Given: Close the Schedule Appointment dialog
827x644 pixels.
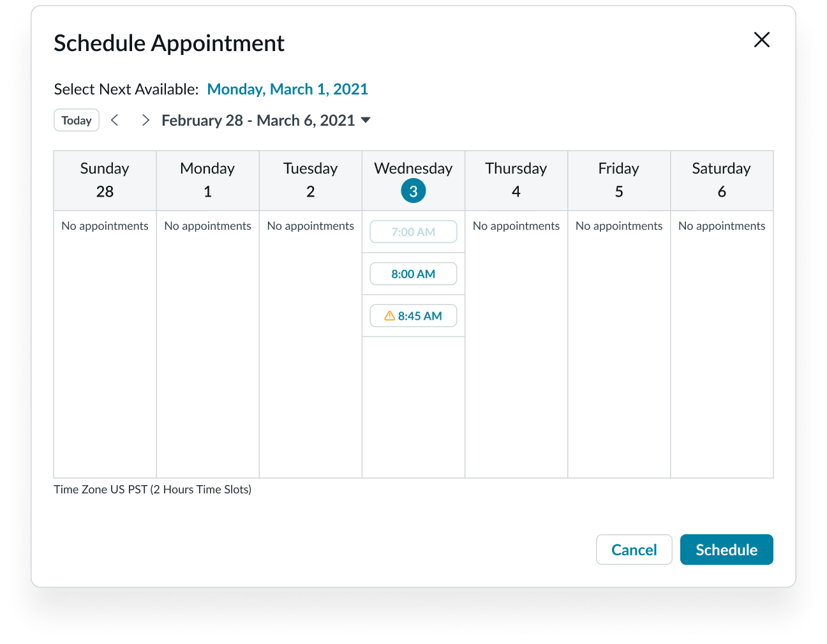Looking at the screenshot, I should pos(761,40).
